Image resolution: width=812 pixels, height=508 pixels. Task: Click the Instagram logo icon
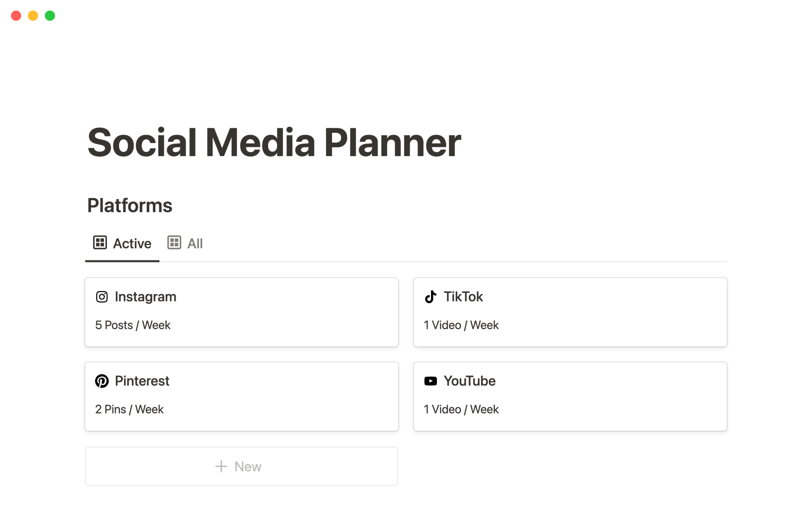click(x=101, y=297)
